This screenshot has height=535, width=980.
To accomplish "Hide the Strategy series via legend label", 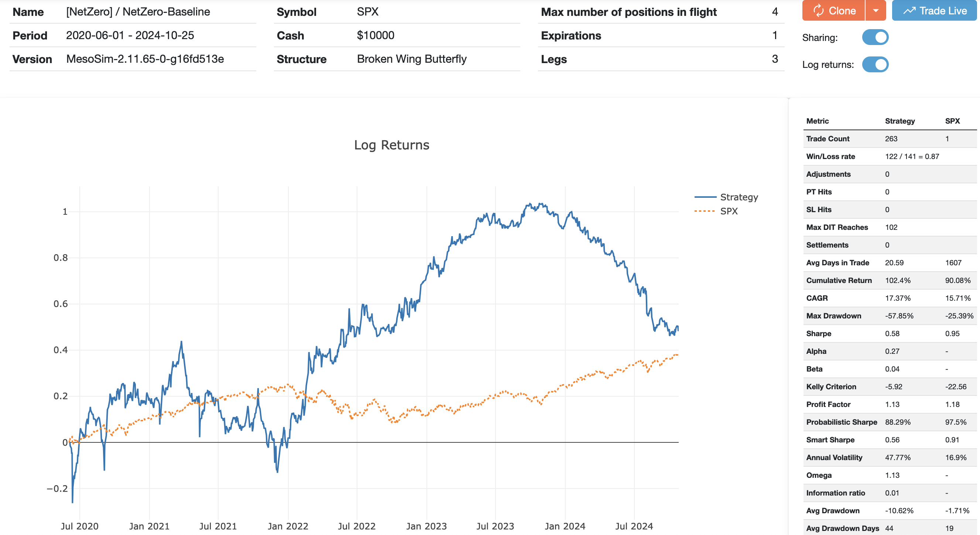I will pos(739,197).
